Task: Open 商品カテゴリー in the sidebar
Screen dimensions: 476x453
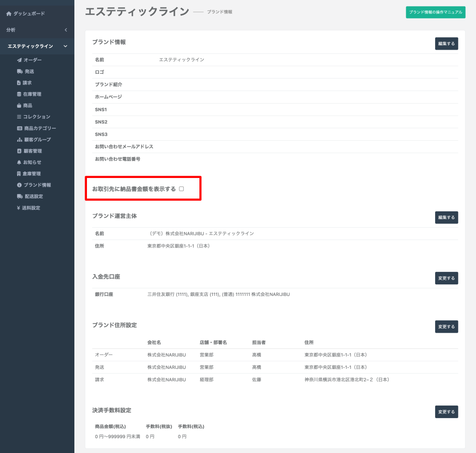Action: tap(40, 128)
